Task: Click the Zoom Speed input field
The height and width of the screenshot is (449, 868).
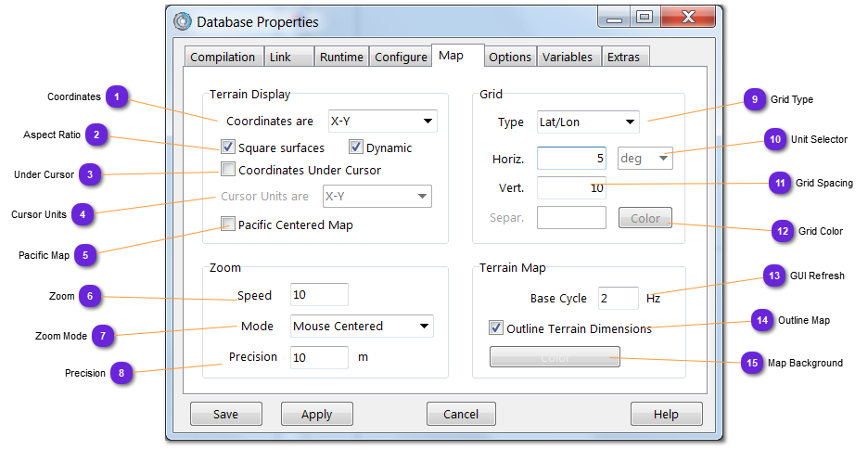Action: tap(319, 295)
